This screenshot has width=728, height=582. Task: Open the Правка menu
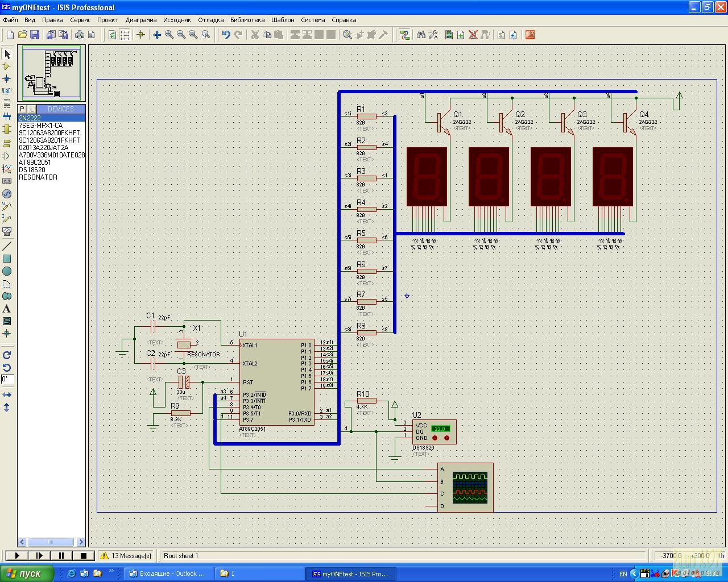tap(52, 20)
